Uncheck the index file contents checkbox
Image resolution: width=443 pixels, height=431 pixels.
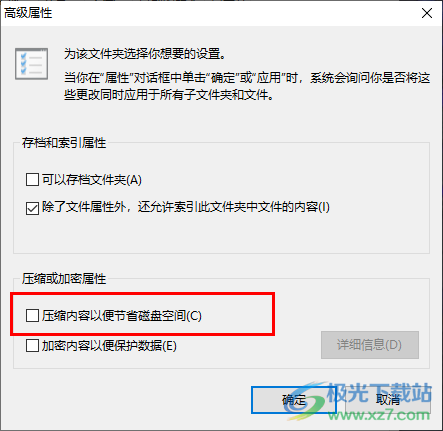(32, 208)
